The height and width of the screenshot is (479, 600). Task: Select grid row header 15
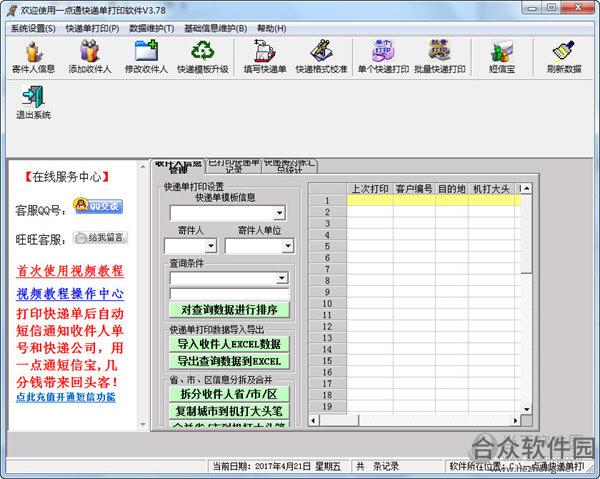click(328, 361)
